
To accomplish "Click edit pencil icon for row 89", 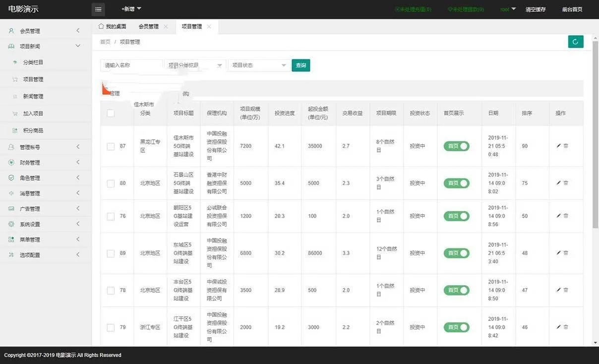I will (559, 253).
